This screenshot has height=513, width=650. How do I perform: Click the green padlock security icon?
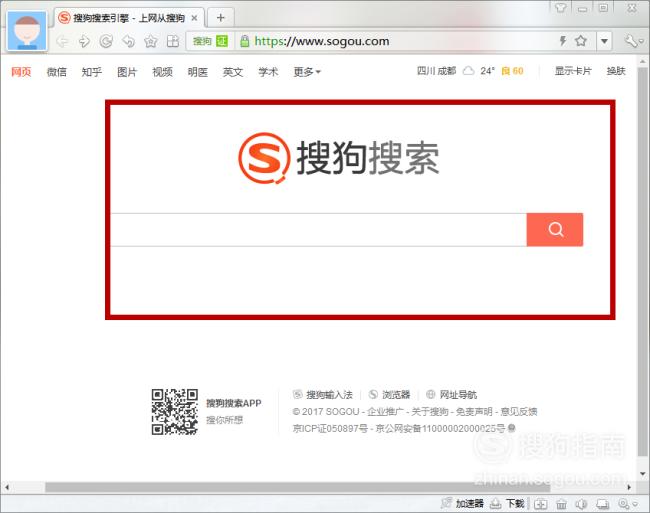coord(245,41)
